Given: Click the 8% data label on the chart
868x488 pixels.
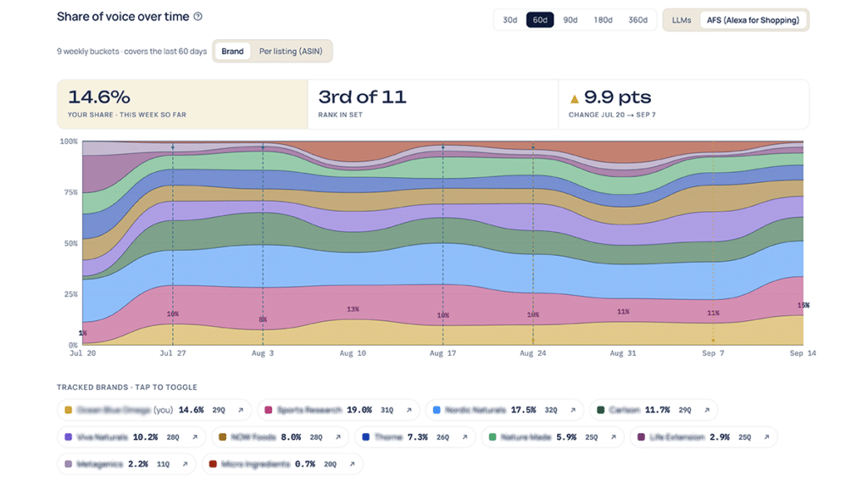Looking at the screenshot, I should (263, 319).
